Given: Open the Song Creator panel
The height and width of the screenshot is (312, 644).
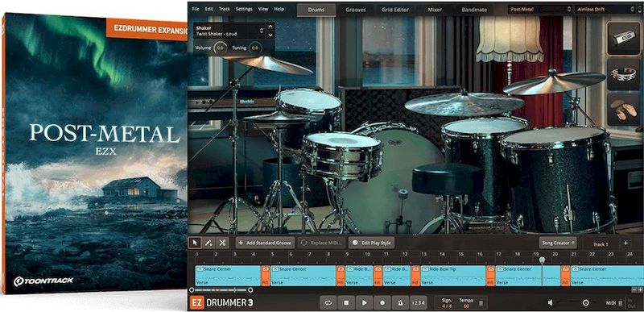Looking at the screenshot, I should pyautogui.click(x=558, y=243).
